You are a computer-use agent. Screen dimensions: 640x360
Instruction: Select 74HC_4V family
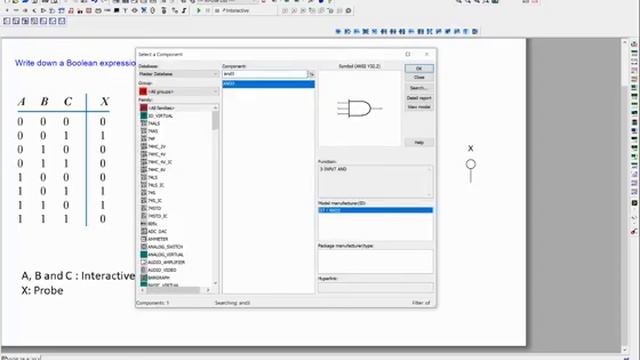click(x=157, y=154)
